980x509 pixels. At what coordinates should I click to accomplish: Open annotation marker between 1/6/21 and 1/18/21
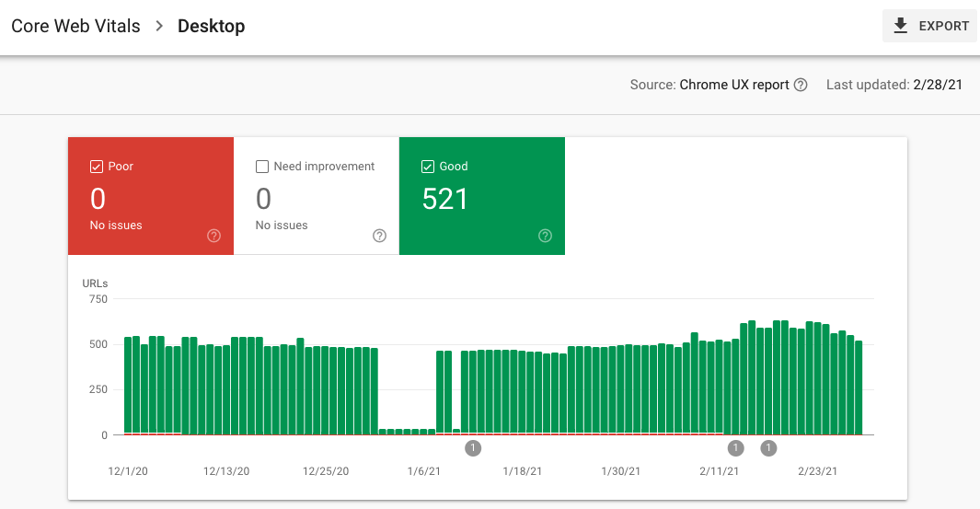(473, 448)
